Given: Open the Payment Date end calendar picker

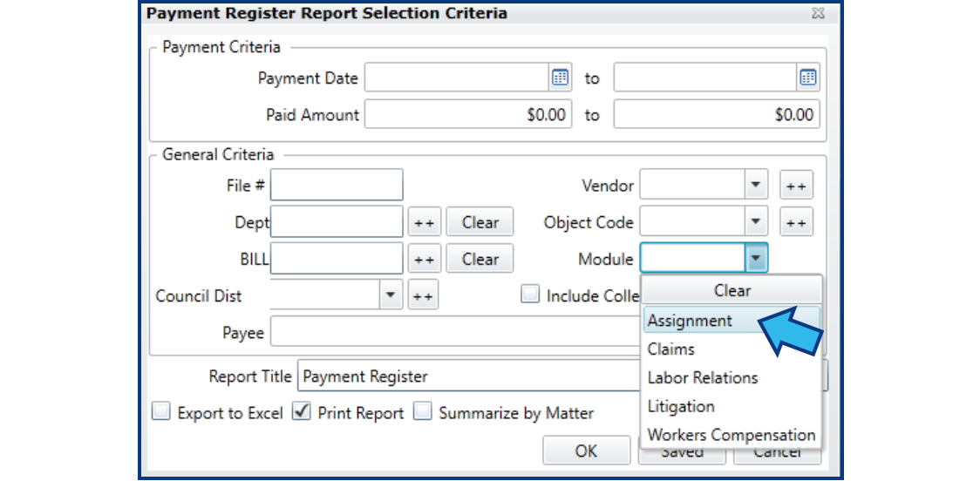Looking at the screenshot, I should point(808,78).
